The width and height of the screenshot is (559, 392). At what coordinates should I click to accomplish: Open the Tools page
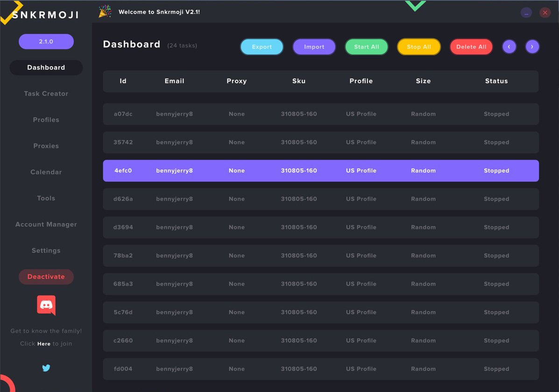click(x=46, y=198)
